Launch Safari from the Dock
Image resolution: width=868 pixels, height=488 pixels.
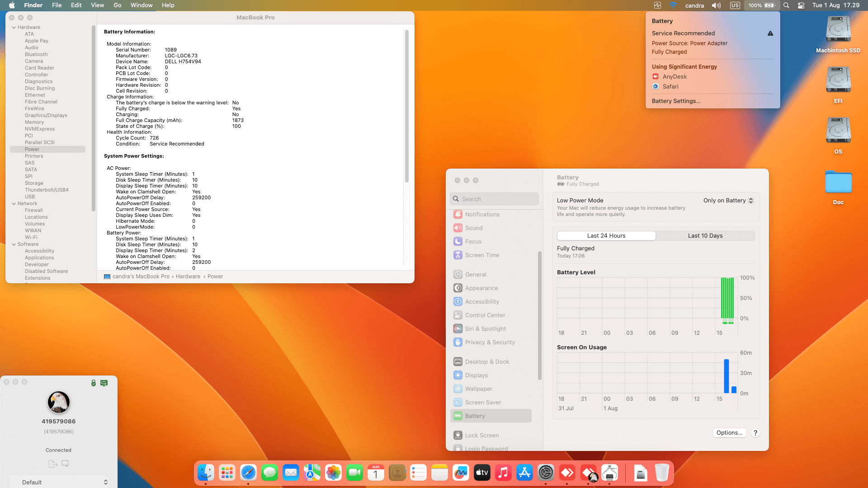click(x=248, y=473)
